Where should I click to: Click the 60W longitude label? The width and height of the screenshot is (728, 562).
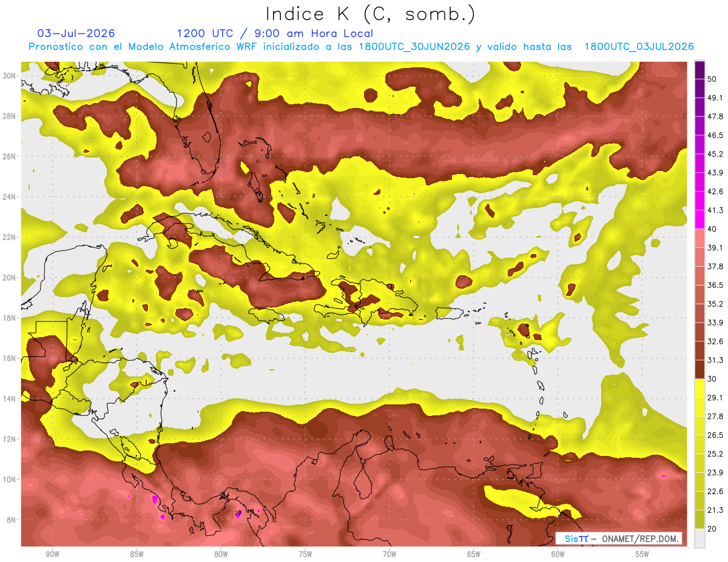point(558,554)
